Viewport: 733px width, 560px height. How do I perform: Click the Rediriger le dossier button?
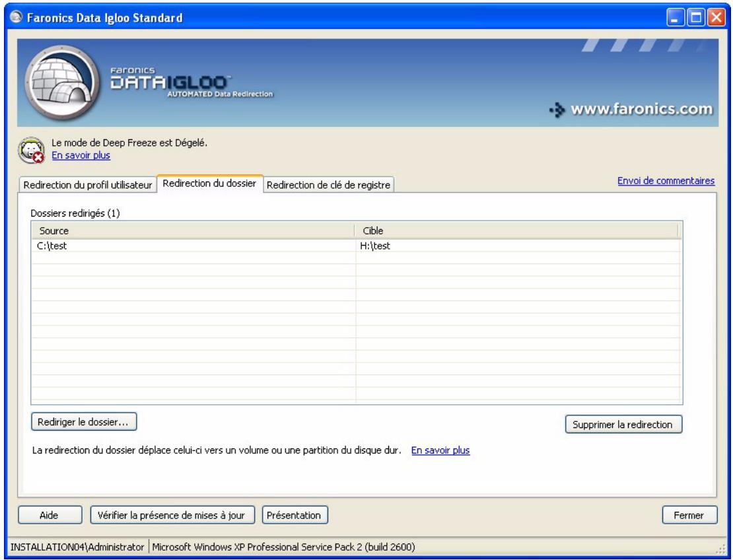(84, 421)
